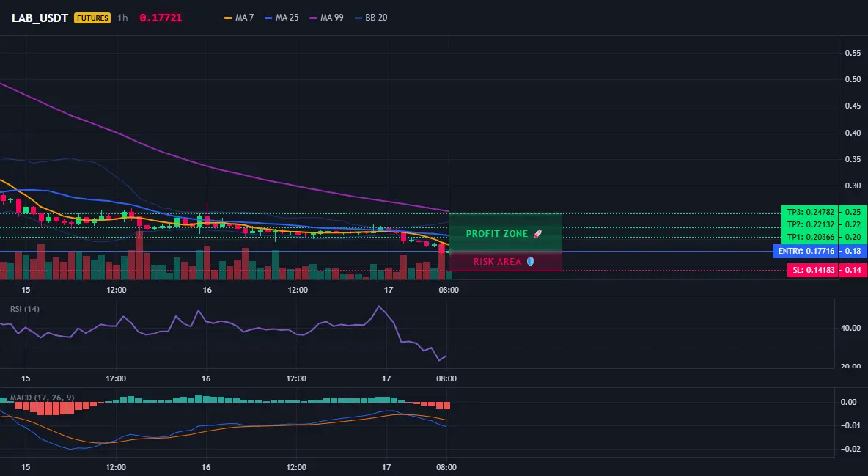Viewport: 868px width, 476px height.
Task: Click the red 0.17721 current price
Action: point(161,18)
